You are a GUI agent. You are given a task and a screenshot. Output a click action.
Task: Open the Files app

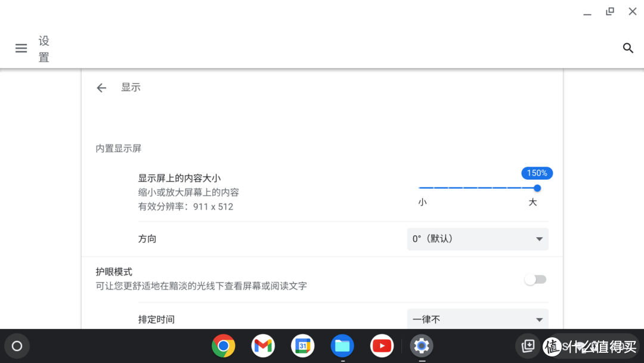(342, 346)
